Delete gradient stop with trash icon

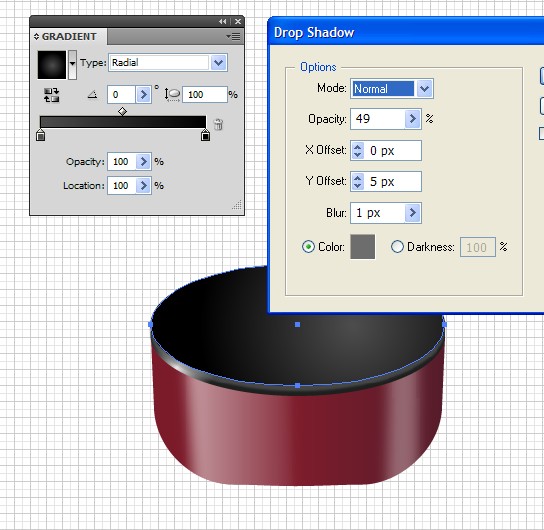click(218, 124)
